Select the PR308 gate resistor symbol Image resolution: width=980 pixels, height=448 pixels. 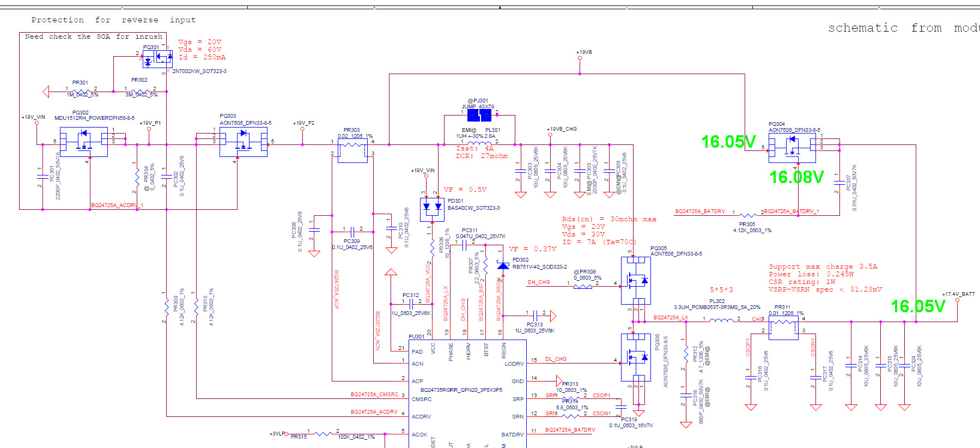tap(583, 286)
